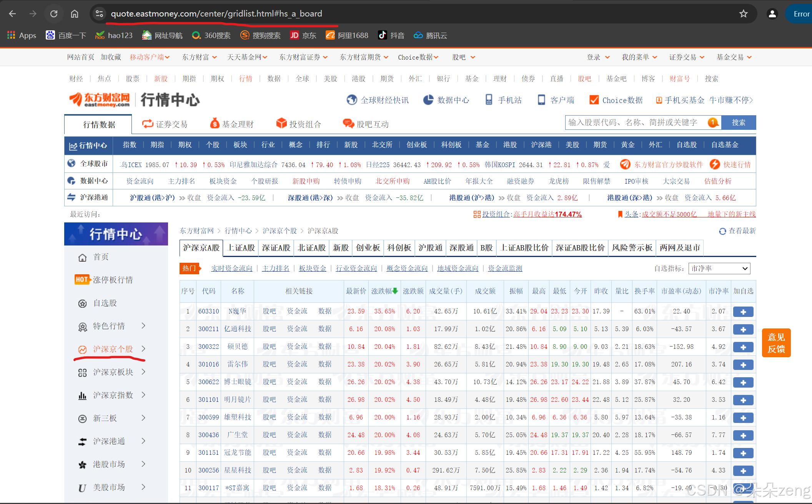
Task: Open 股吧 link for 300599 雄塑科技
Action: [269, 418]
